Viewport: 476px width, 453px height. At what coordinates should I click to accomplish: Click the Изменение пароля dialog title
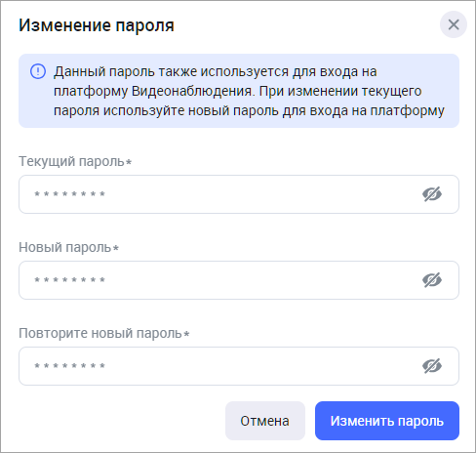(x=97, y=25)
